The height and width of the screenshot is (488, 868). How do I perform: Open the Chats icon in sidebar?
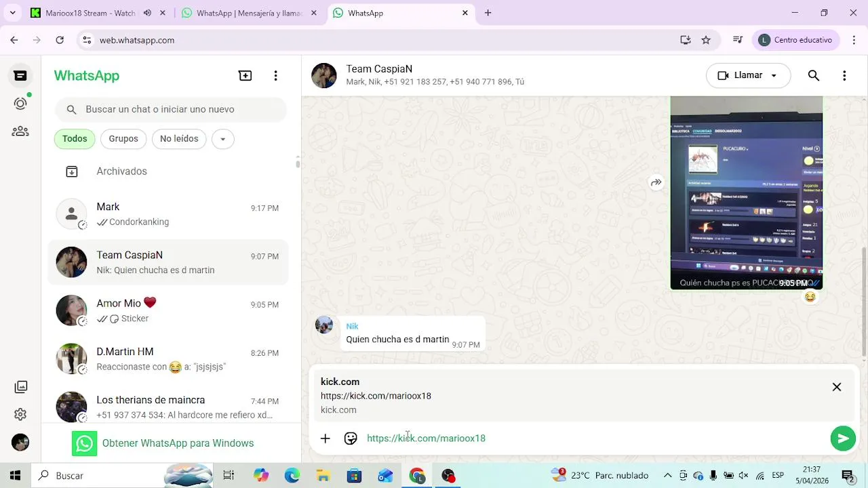[20, 76]
